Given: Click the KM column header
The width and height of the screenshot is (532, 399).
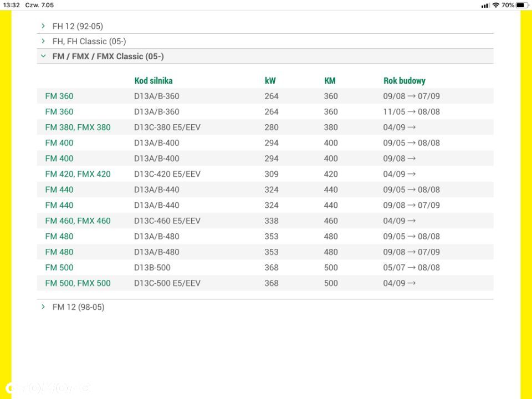Looking at the screenshot, I should [x=330, y=81].
